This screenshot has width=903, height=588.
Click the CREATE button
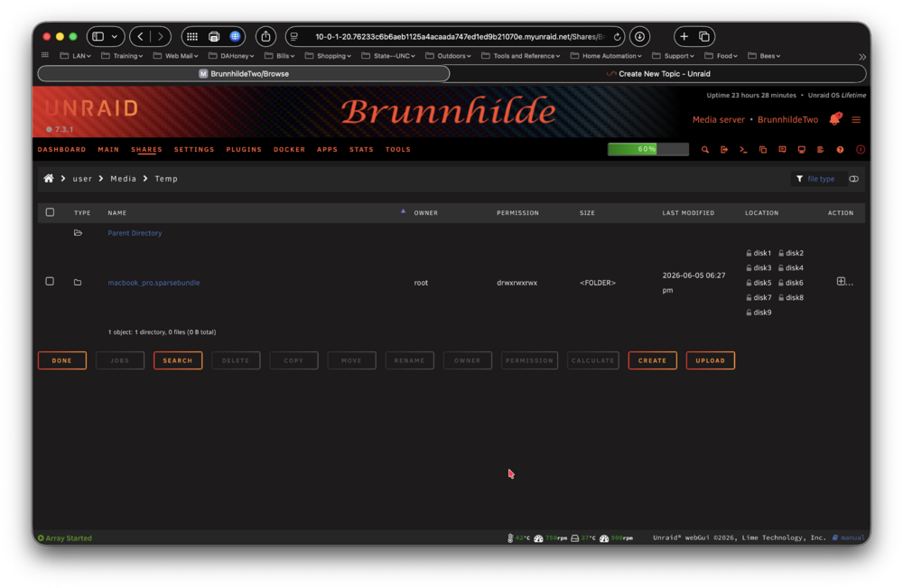(x=653, y=360)
